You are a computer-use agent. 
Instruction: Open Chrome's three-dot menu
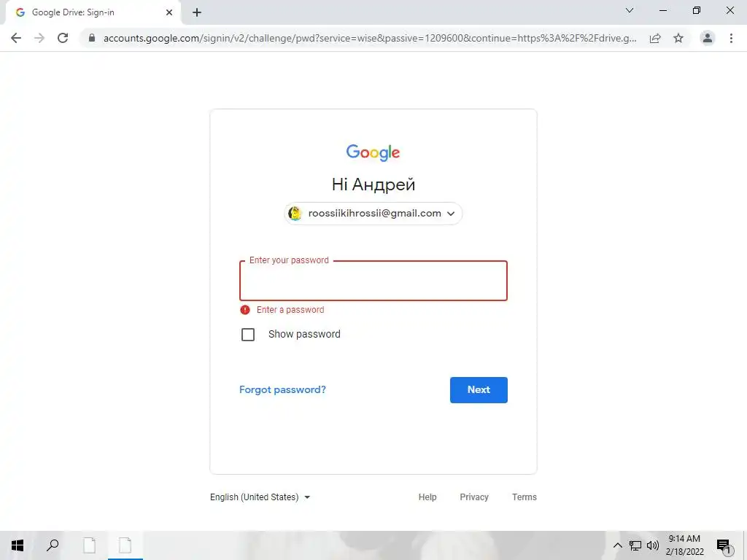(x=731, y=38)
